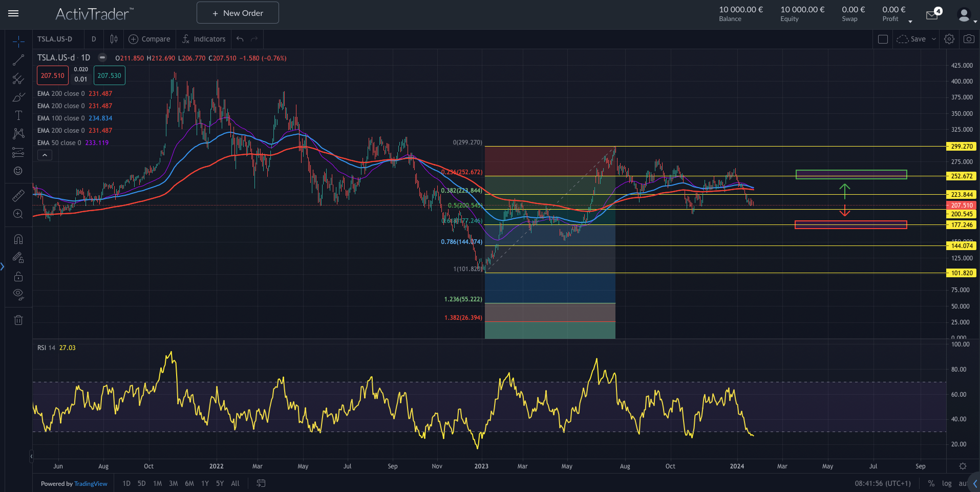Open the candlestick chart style selector

pyautogui.click(x=114, y=39)
